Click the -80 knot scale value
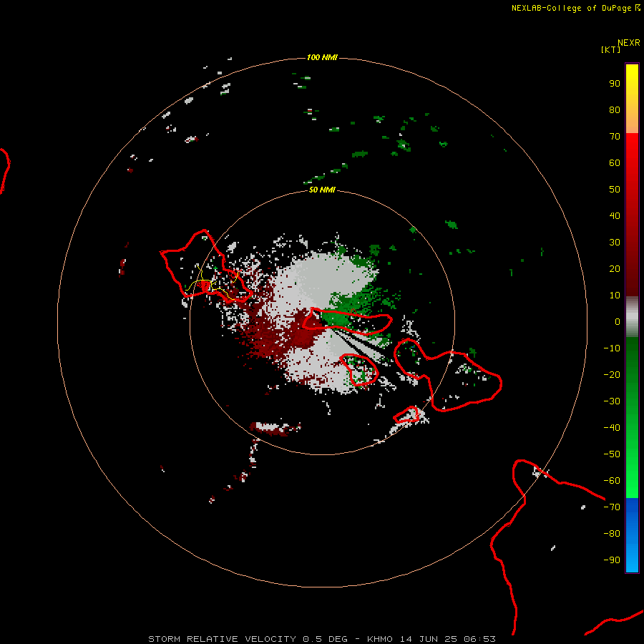644x644 pixels. click(612, 534)
